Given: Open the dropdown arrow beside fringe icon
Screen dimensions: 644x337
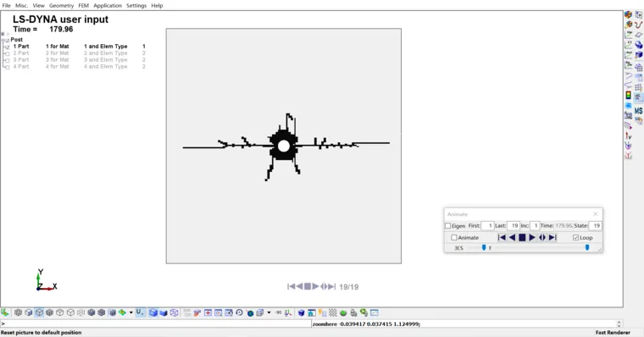Looking at the screenshot, I should coord(131,312).
